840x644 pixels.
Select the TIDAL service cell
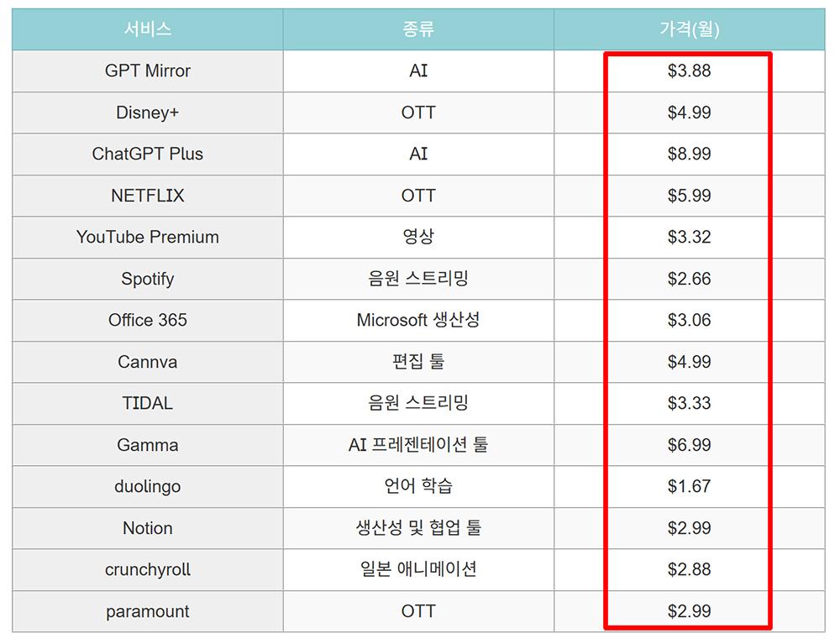tap(148, 403)
